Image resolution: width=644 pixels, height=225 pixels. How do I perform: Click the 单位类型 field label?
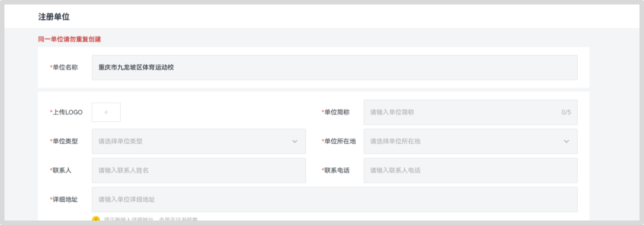[65, 141]
